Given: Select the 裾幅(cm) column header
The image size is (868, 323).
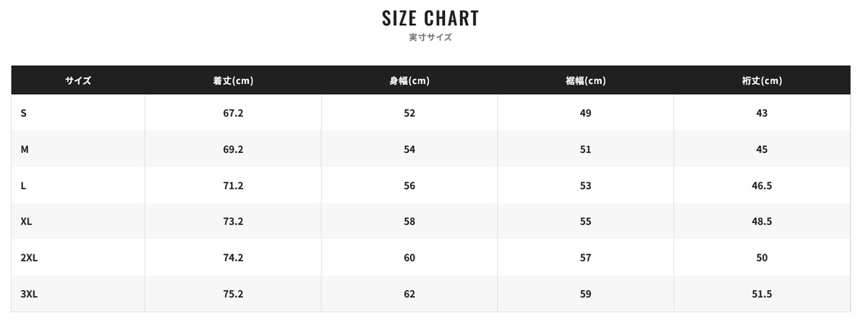Looking at the screenshot, I should click(x=585, y=80).
